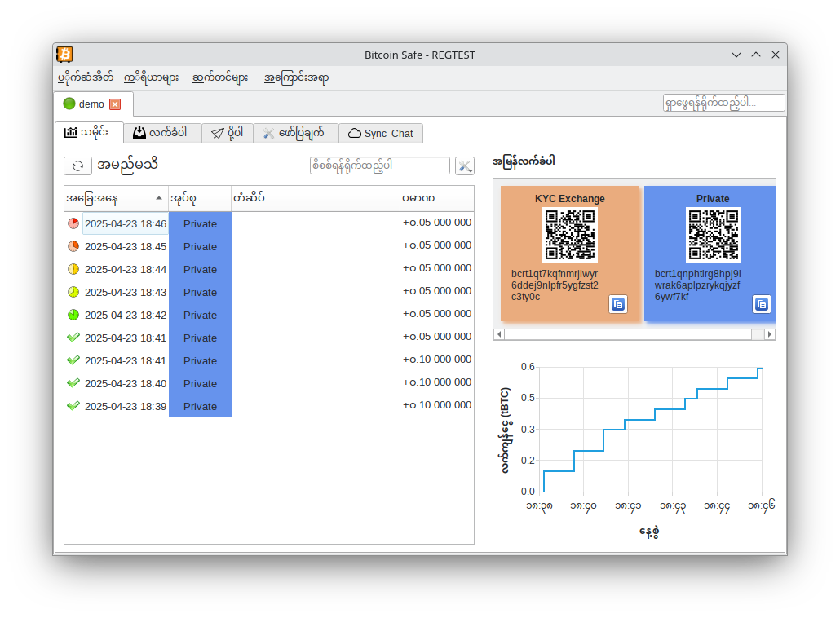Sort by the ပမာဏ (Amount) column header
The width and height of the screenshot is (840, 618).
pos(437,199)
